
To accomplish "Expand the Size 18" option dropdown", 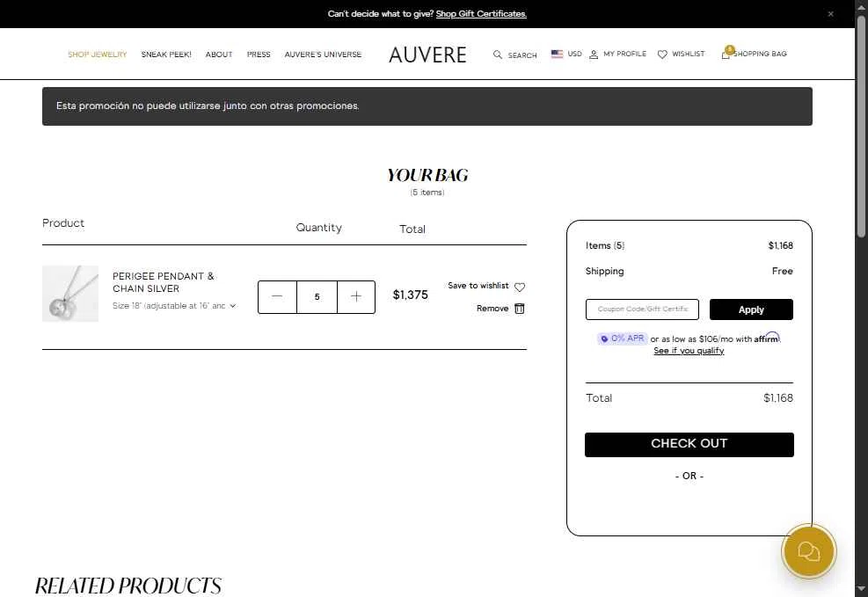I will pyautogui.click(x=174, y=305).
